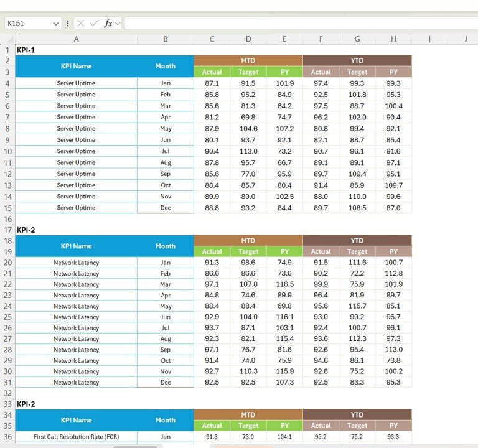Screen dimensions: 478x448
Task: Click the Enter checkmark icon in formula bar
Action: click(x=94, y=23)
